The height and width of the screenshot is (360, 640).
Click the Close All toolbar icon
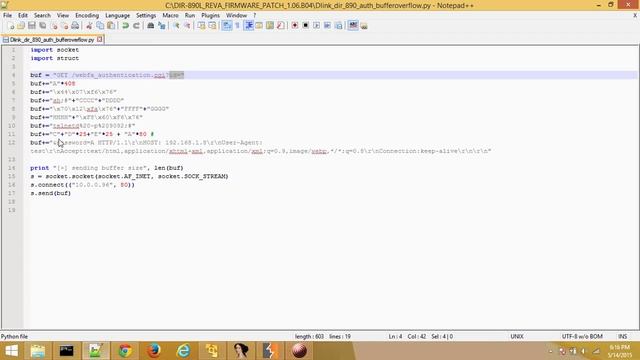point(64,26)
